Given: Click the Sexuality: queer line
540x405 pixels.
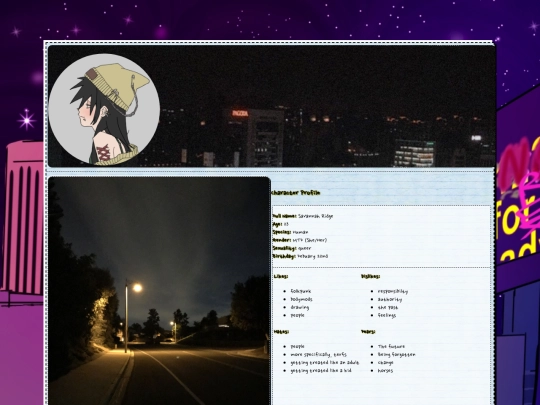Looking at the screenshot, I should (292, 248).
